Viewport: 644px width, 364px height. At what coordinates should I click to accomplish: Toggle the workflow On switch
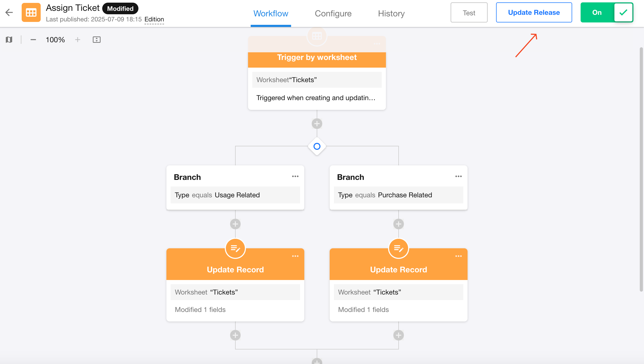click(606, 12)
